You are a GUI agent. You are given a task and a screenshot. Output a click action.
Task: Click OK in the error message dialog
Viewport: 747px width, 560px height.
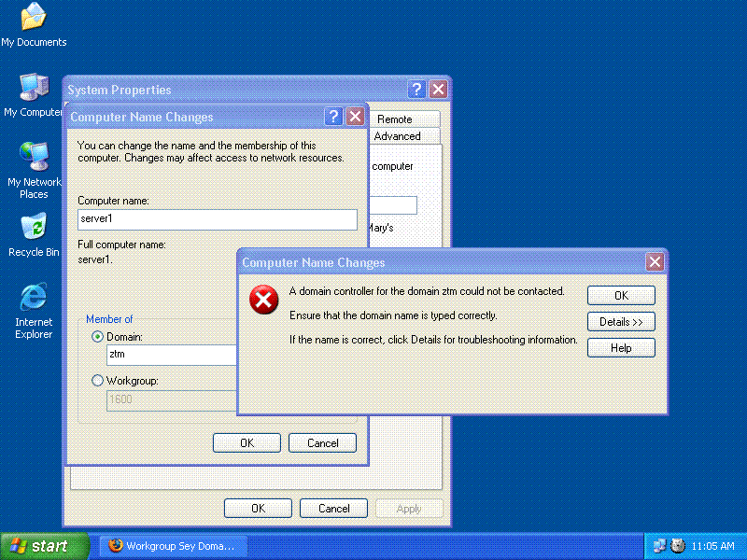tap(621, 296)
